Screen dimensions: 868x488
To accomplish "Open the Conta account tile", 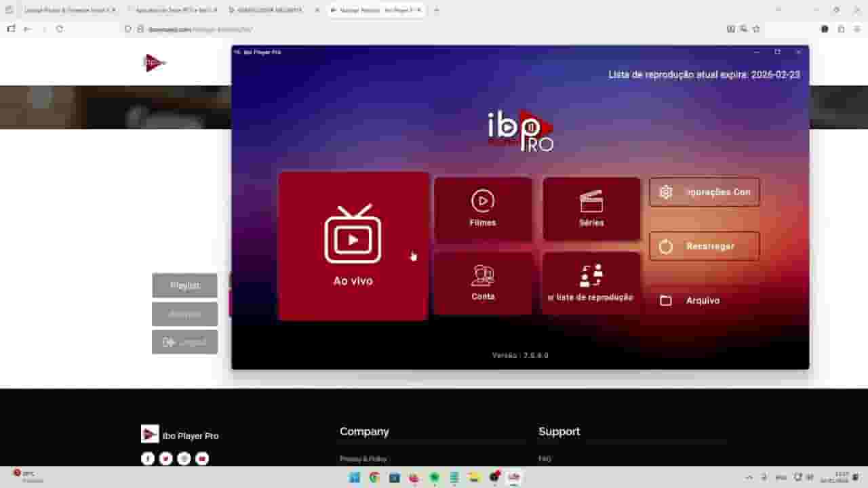I will click(x=483, y=283).
